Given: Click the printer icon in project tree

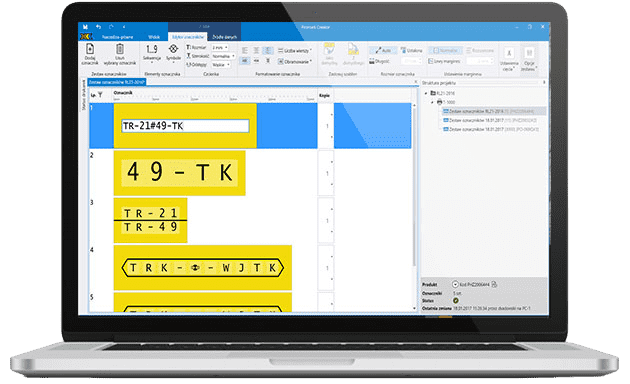Looking at the screenshot, I should [x=439, y=102].
